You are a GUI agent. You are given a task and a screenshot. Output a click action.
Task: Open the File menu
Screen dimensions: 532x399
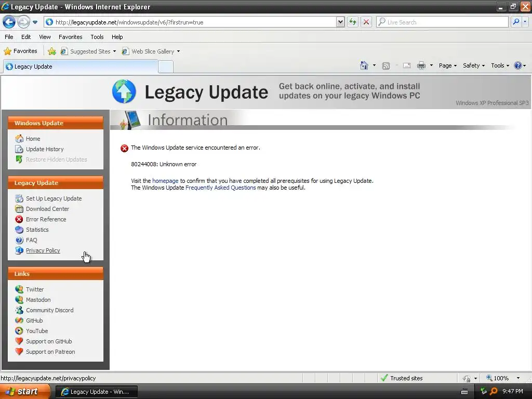click(x=9, y=37)
